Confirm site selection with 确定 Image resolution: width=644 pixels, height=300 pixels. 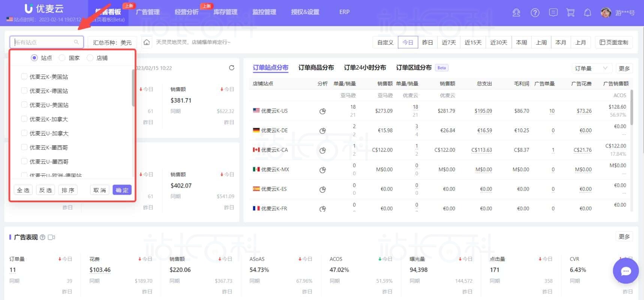pos(122,190)
